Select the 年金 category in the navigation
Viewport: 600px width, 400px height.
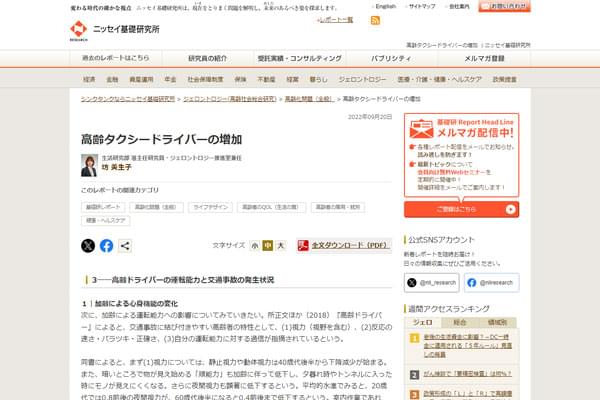[x=170, y=79]
